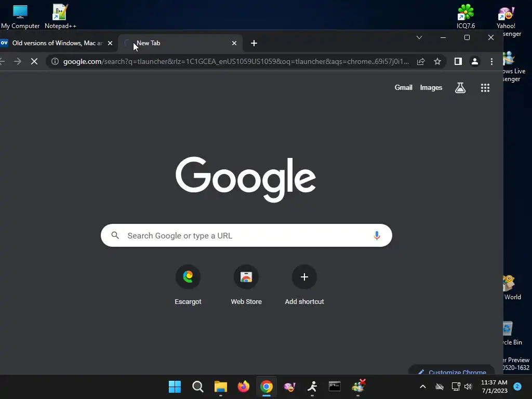Share this page icon in address bar
The height and width of the screenshot is (399, 532).
[421, 61]
